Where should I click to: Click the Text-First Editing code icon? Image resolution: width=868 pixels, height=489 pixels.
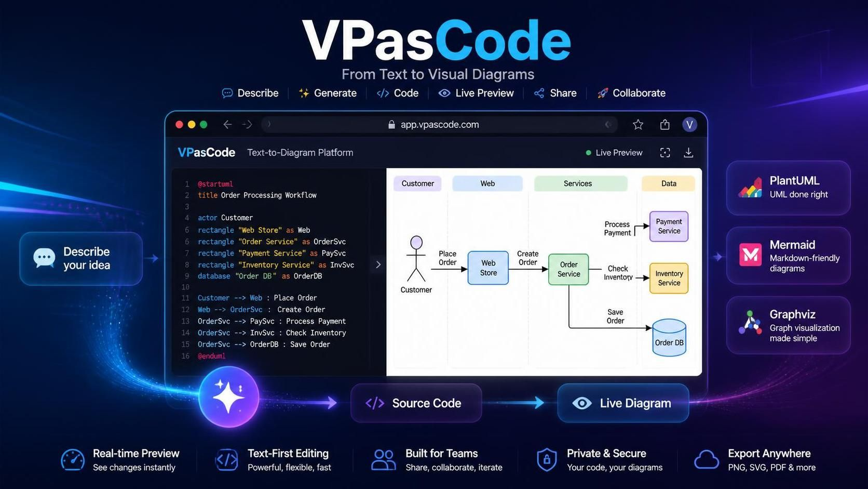pyautogui.click(x=227, y=460)
